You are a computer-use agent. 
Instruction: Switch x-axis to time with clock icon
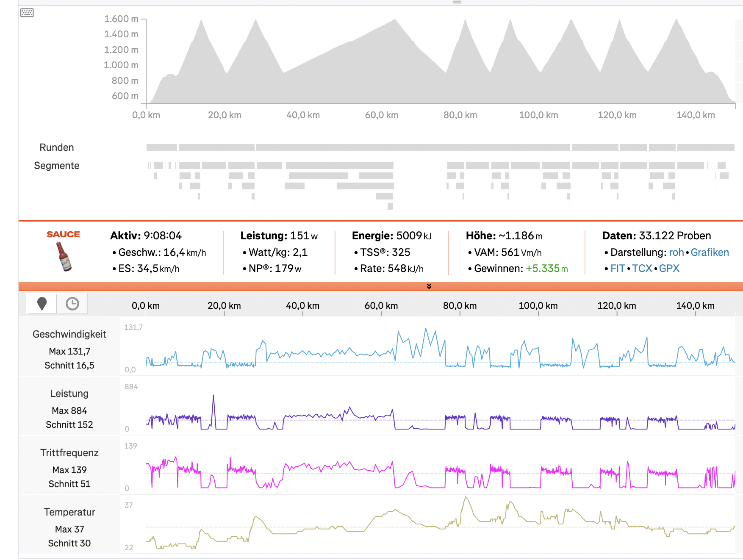72,303
